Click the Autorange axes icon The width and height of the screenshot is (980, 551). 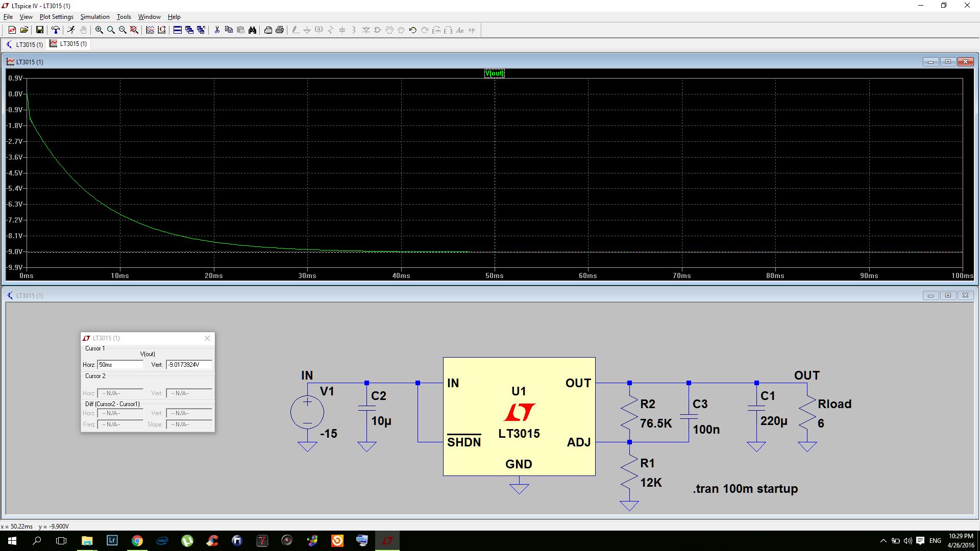click(162, 30)
